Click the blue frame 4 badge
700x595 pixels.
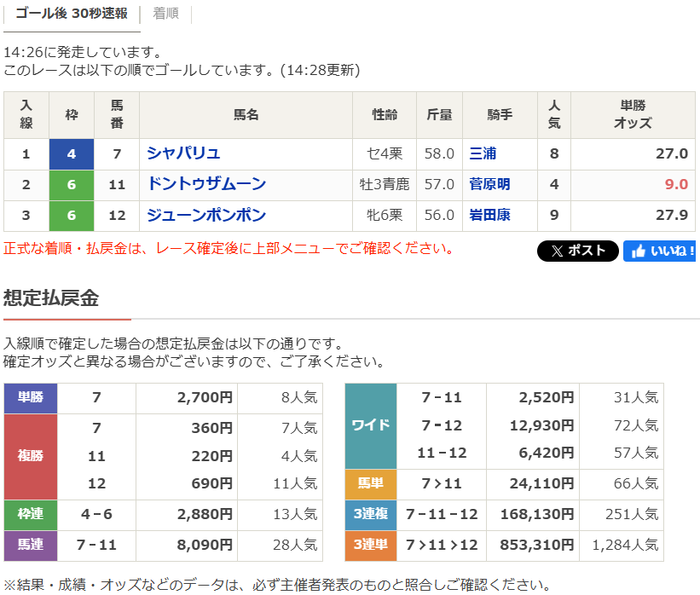(72, 153)
